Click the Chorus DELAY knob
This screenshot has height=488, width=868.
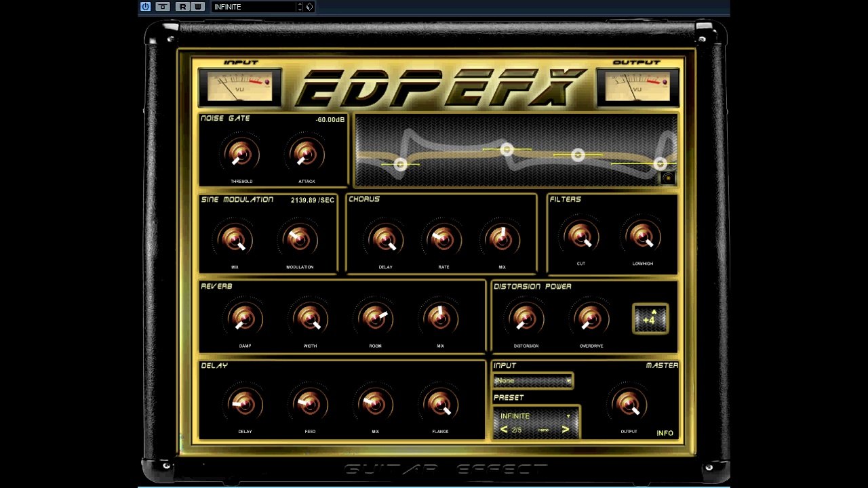pos(385,239)
